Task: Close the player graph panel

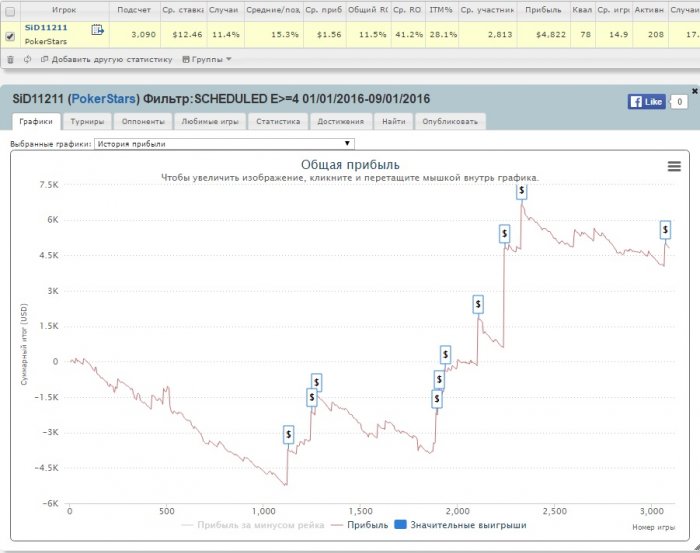Action: click(695, 91)
